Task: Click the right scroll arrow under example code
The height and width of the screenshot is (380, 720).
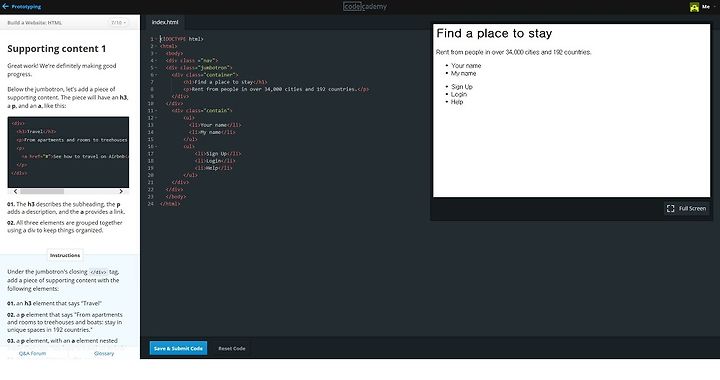Action: 121,191
